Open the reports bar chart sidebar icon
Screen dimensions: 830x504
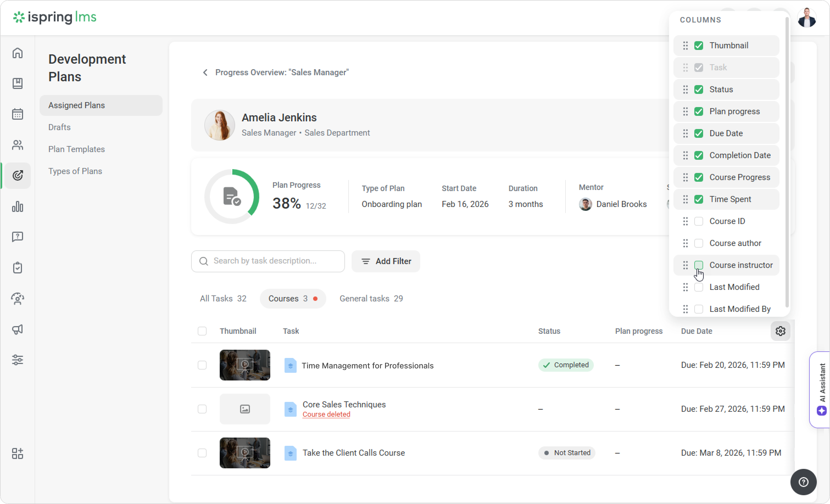click(x=18, y=206)
